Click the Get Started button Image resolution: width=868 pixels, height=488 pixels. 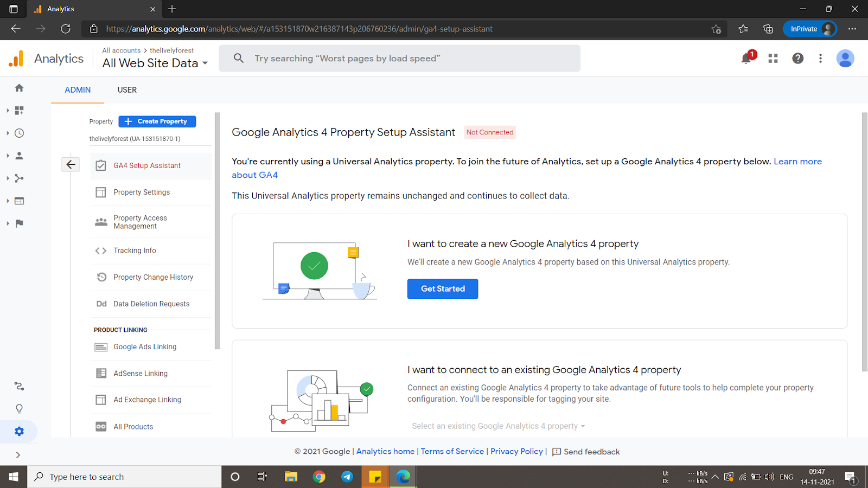pos(443,289)
